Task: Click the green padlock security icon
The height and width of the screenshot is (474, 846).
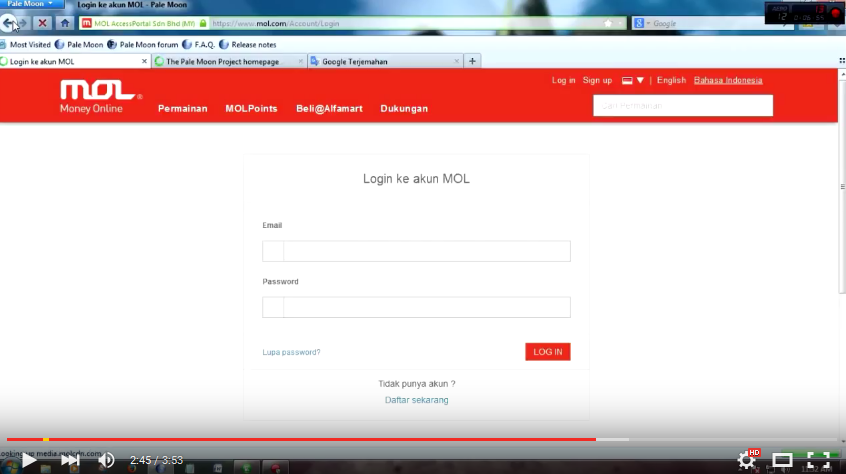Action: point(203,23)
